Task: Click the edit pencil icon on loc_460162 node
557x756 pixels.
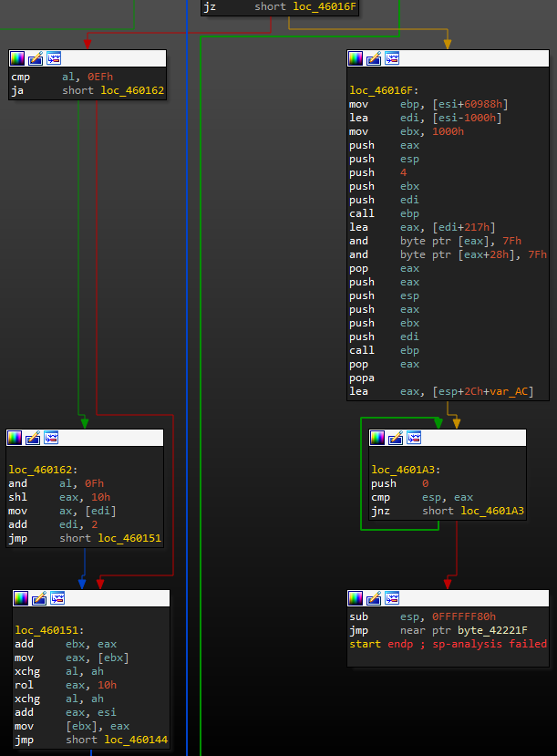Action: [x=33, y=438]
